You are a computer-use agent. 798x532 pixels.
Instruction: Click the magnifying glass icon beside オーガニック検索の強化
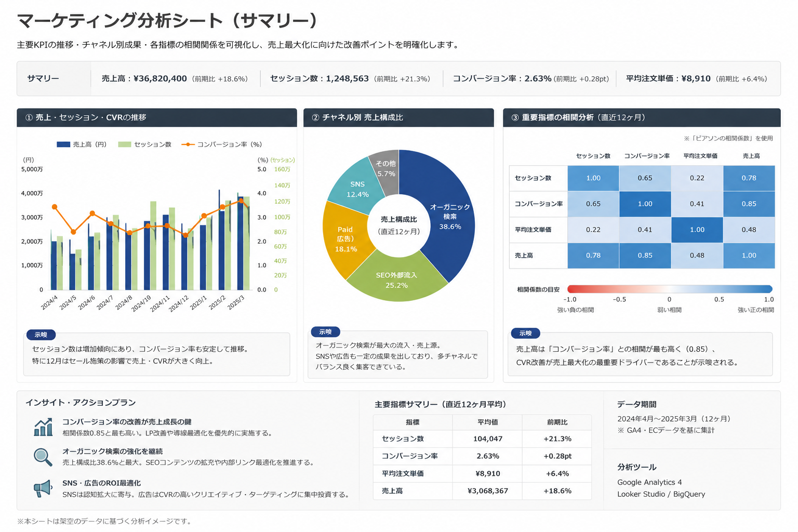[43, 457]
